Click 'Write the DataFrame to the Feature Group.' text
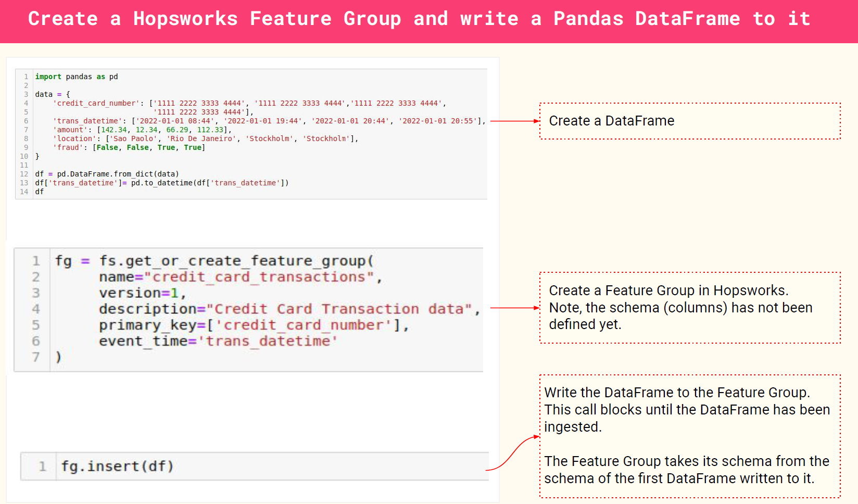The image size is (858, 504). [677, 393]
